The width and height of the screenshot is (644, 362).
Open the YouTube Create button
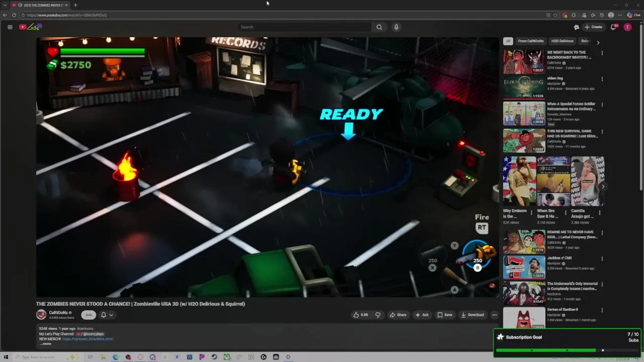(593, 27)
